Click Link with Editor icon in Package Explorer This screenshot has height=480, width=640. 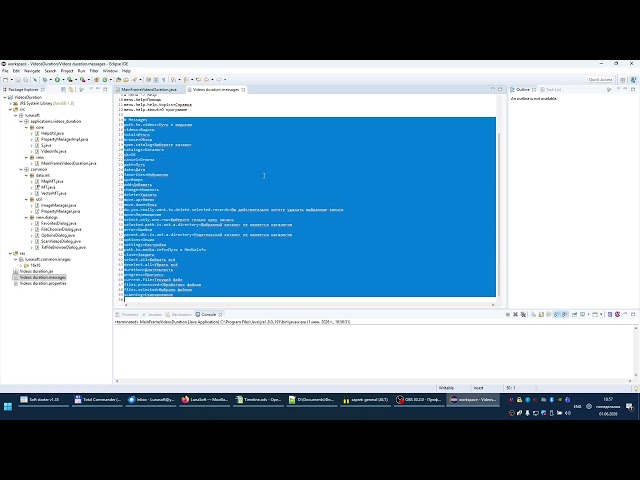(71, 89)
